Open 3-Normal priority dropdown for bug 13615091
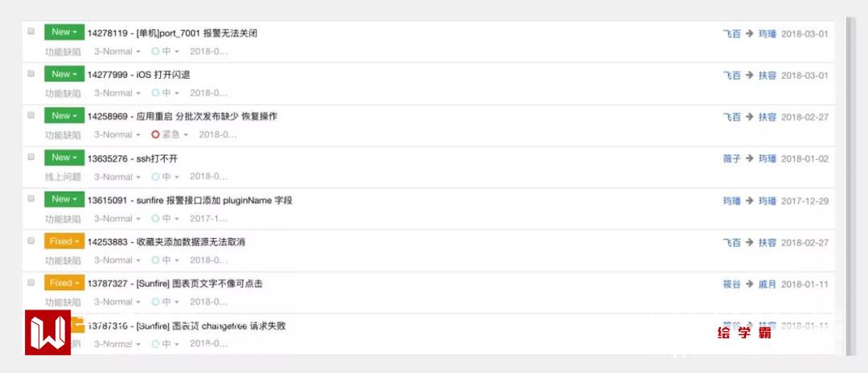Viewport: 868px width, 373px height. coord(117,219)
